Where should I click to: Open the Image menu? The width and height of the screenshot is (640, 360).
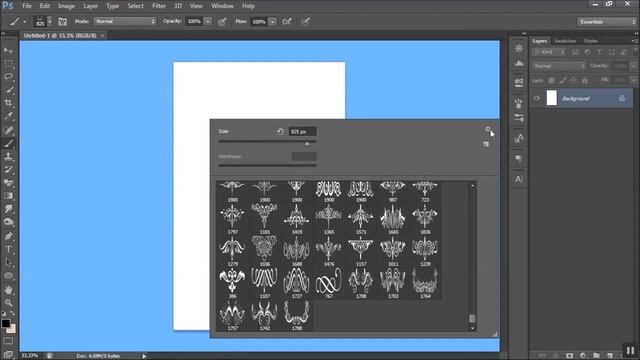(66, 6)
